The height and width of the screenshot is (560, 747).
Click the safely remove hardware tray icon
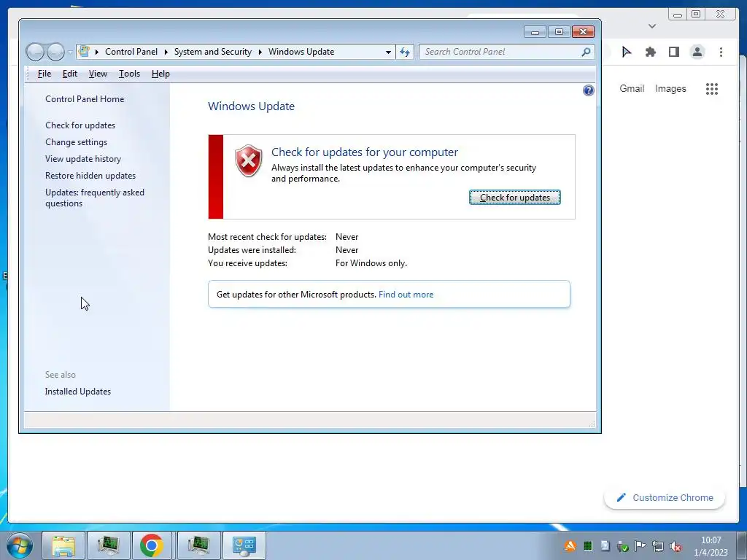(623, 547)
